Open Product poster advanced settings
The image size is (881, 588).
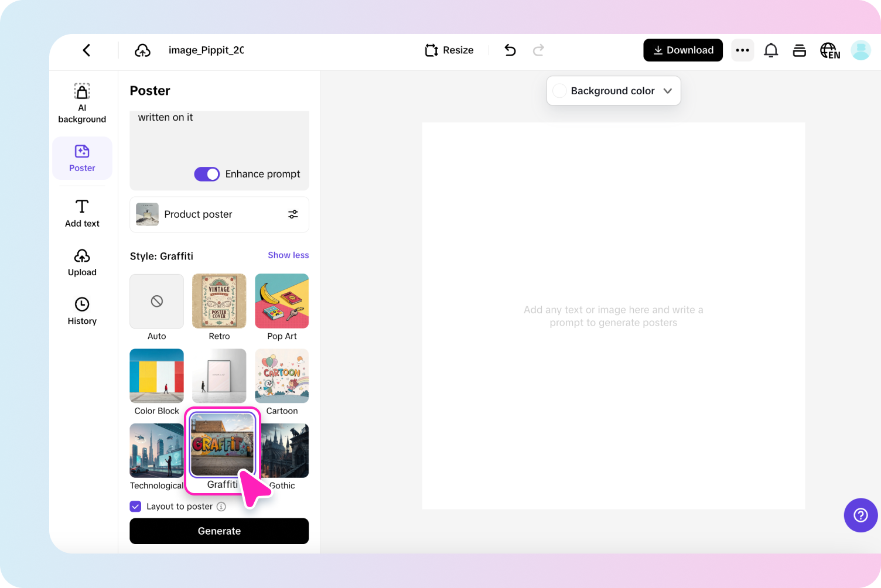click(x=293, y=214)
